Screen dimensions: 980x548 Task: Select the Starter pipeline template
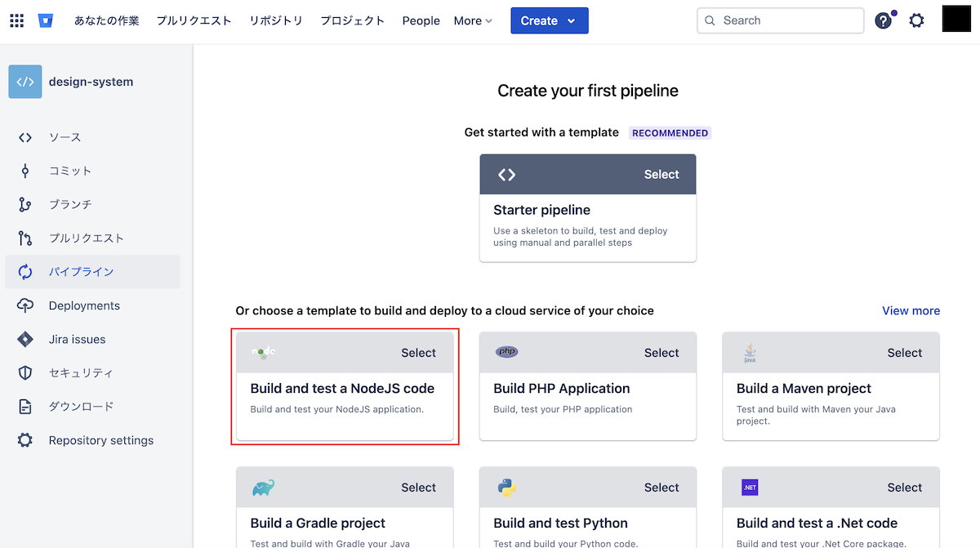coord(661,175)
